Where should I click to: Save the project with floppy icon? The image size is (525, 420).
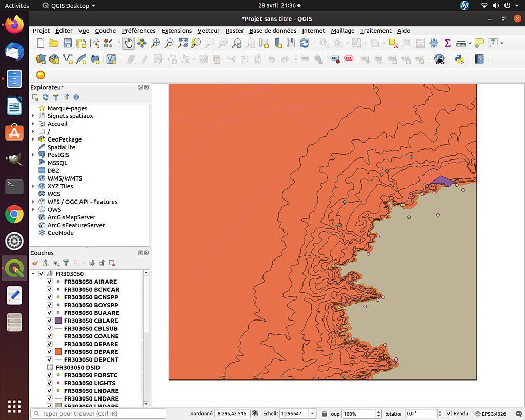[68, 43]
